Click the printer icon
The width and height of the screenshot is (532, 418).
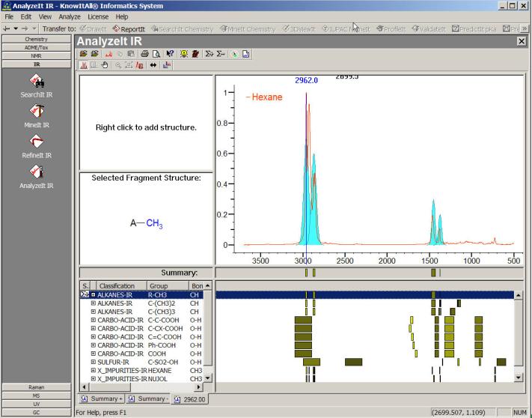point(144,54)
